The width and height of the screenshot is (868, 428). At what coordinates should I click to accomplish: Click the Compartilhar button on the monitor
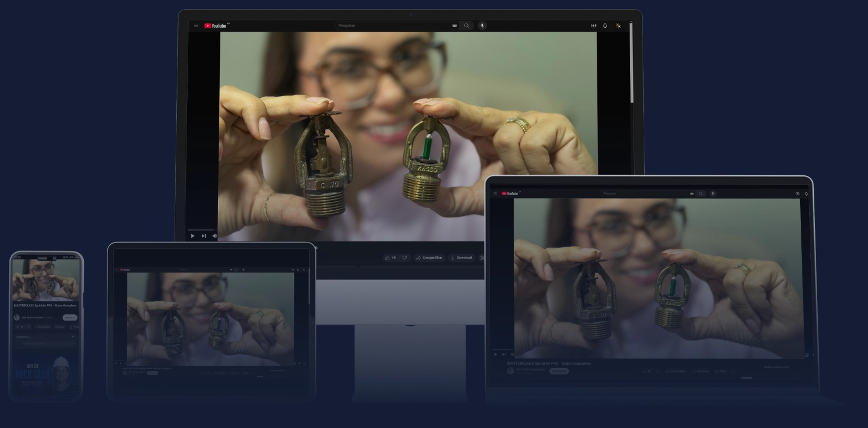click(x=429, y=258)
